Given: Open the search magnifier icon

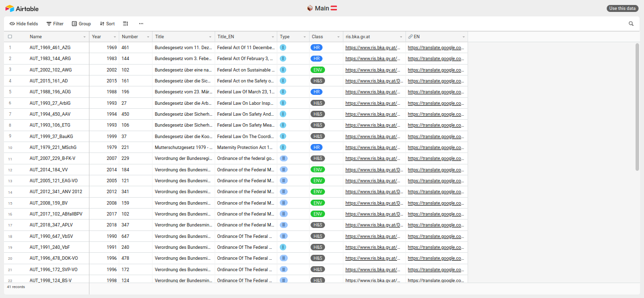Looking at the screenshot, I should 631,23.
